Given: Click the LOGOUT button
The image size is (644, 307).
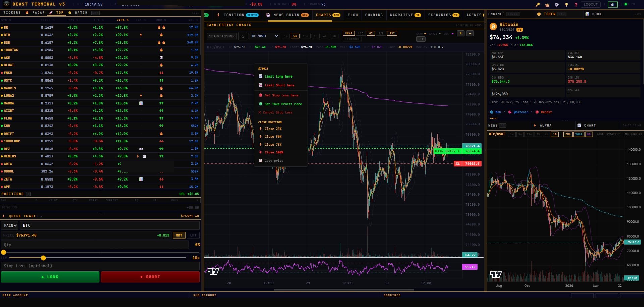Looking at the screenshot, I should (x=591, y=4).
